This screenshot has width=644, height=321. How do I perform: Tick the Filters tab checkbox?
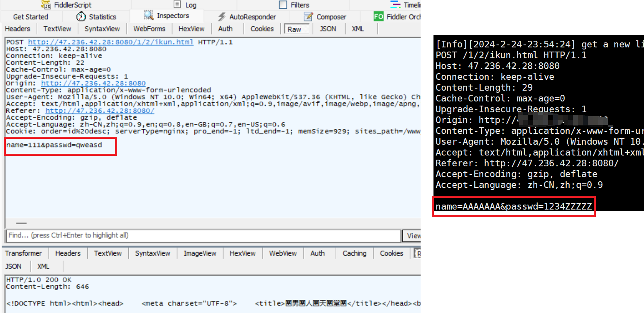point(283,5)
